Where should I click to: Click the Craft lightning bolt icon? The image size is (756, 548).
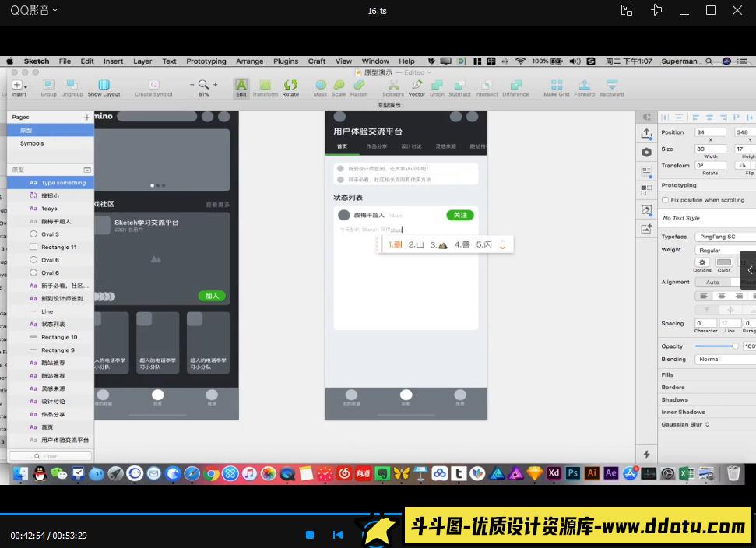click(x=646, y=454)
